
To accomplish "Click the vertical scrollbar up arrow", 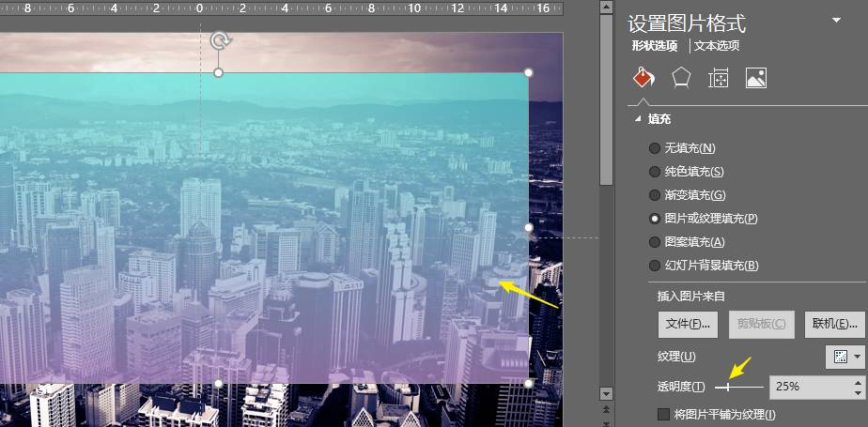I will tap(607, 7).
